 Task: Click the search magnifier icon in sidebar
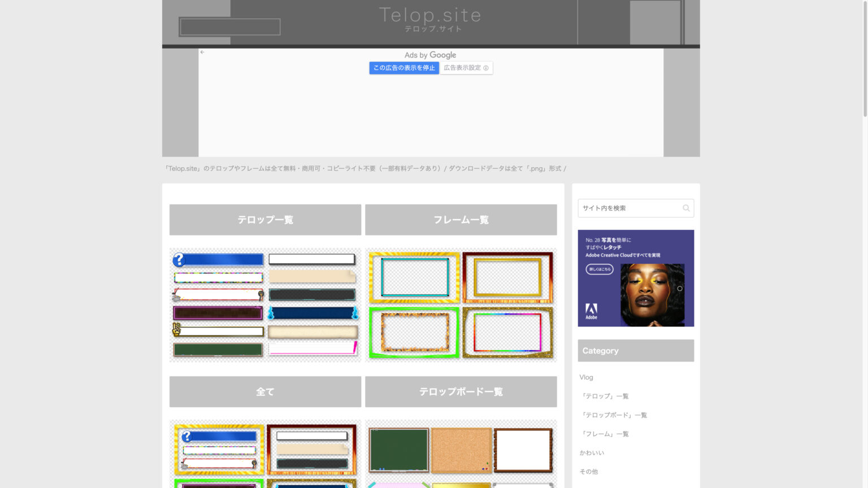685,208
